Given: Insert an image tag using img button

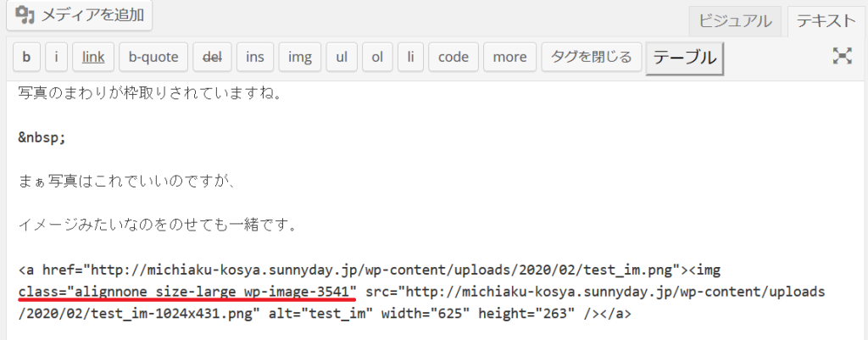Looking at the screenshot, I should tap(300, 58).
